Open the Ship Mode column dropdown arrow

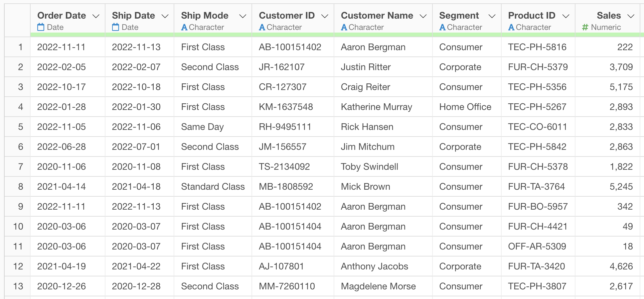tap(243, 16)
